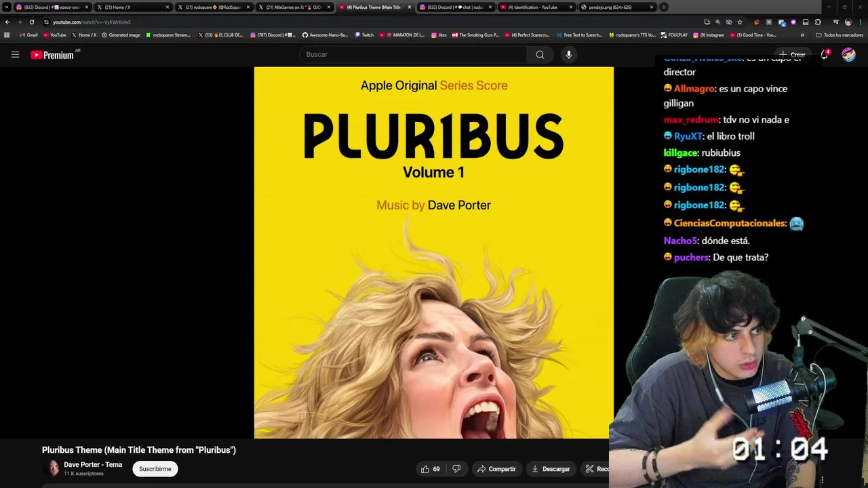The image size is (868, 488).
Task: Expand the hidden bookmarks chevron
Action: 802,35
